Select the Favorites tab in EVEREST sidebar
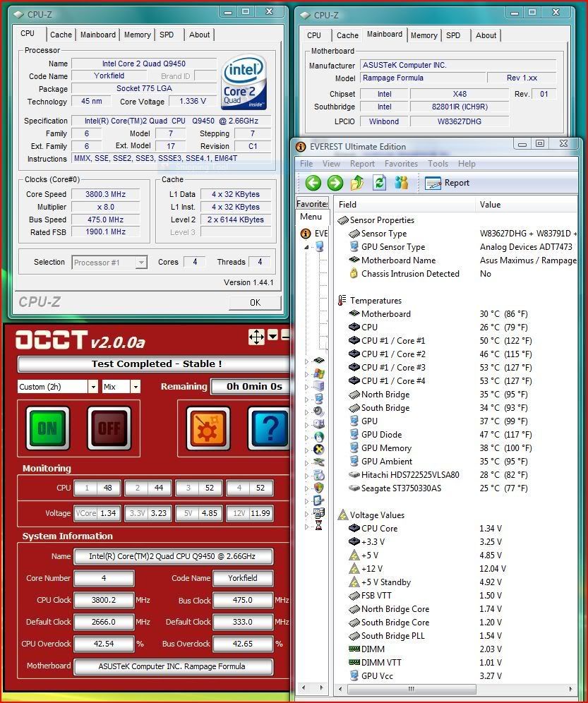Screen dimensions: 588x703 312,203
